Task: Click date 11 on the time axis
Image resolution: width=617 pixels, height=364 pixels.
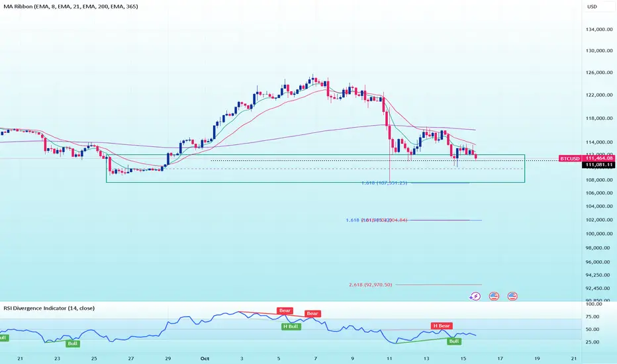Action: [389, 359]
